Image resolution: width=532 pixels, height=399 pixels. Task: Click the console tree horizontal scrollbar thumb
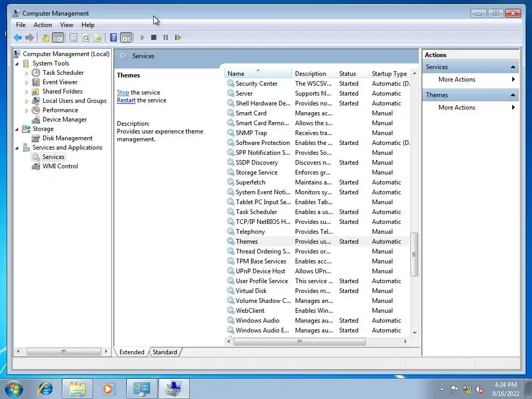64,352
